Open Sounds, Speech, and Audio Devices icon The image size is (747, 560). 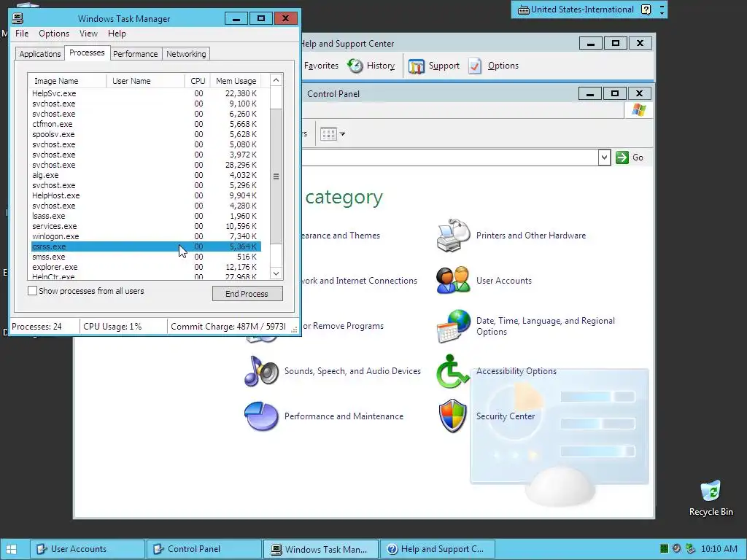click(261, 371)
